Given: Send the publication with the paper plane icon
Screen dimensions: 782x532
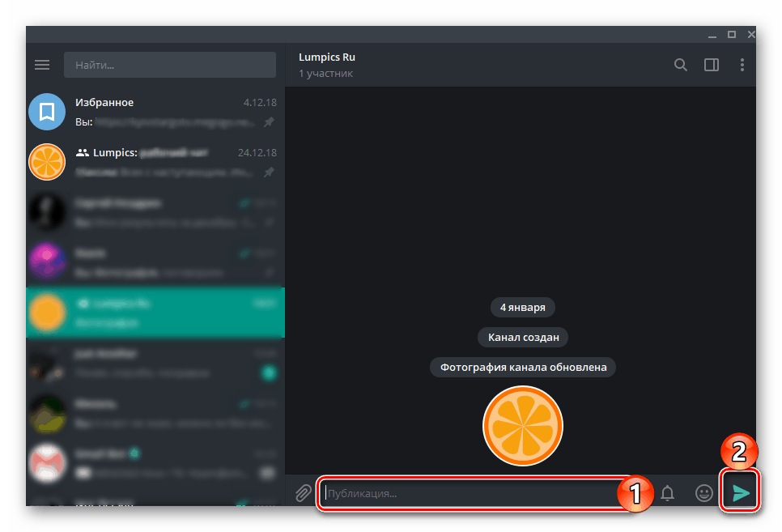Looking at the screenshot, I should point(739,491).
